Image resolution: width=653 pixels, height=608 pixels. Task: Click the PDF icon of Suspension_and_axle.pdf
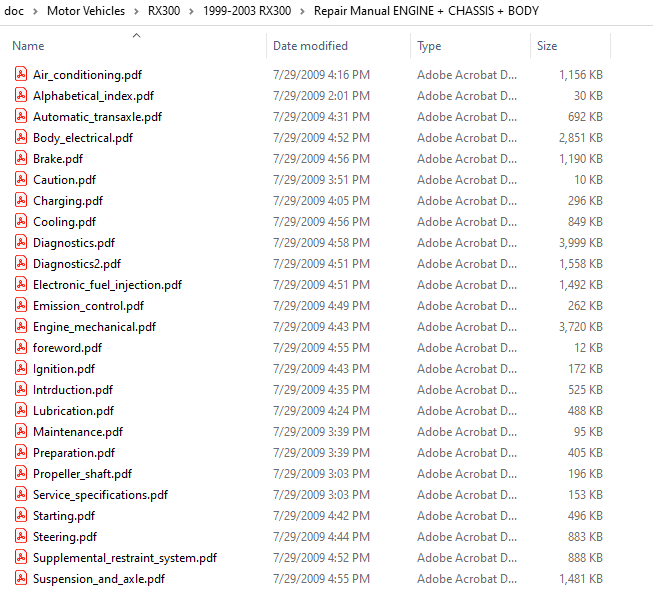(x=21, y=579)
